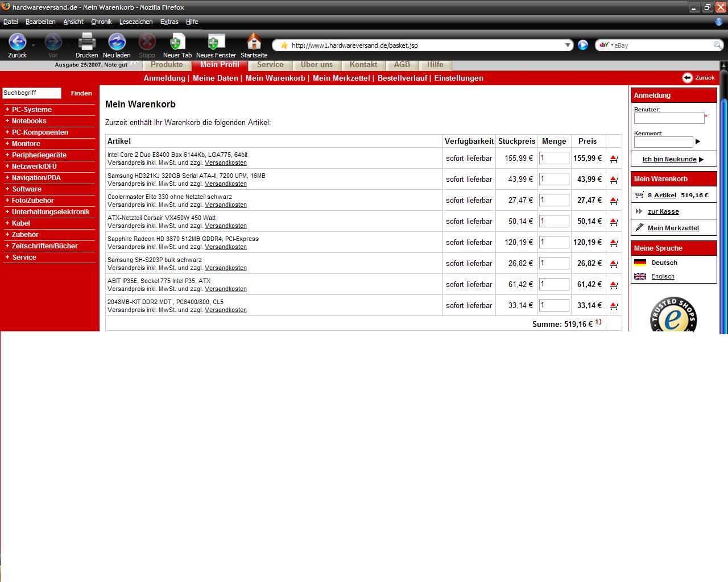
Task: Remove Coolermaster Elite 330 via cart icon
Action: point(614,201)
